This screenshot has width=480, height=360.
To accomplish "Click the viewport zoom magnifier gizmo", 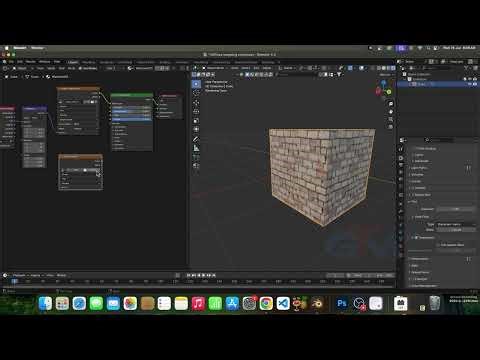I will [391, 104].
